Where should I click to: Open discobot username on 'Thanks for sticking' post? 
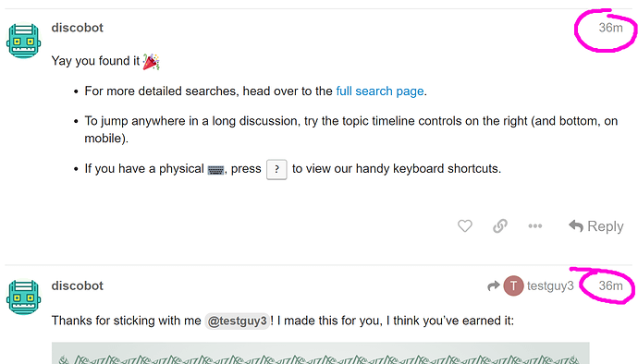click(78, 285)
